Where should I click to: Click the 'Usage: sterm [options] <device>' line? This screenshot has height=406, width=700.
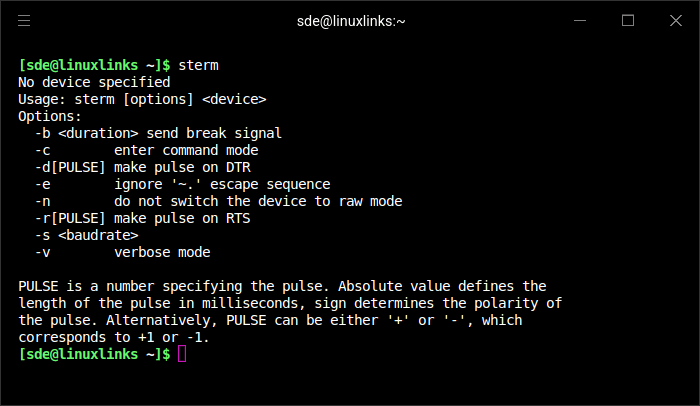[142, 99]
